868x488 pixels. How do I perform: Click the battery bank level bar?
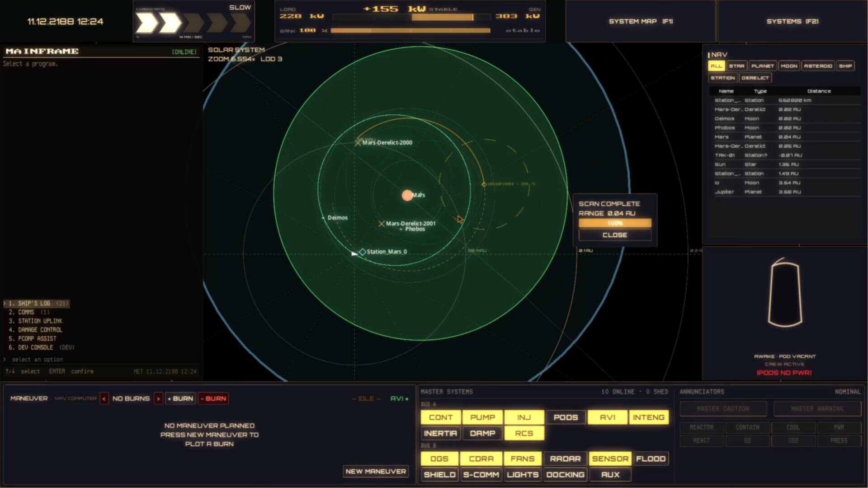click(410, 31)
